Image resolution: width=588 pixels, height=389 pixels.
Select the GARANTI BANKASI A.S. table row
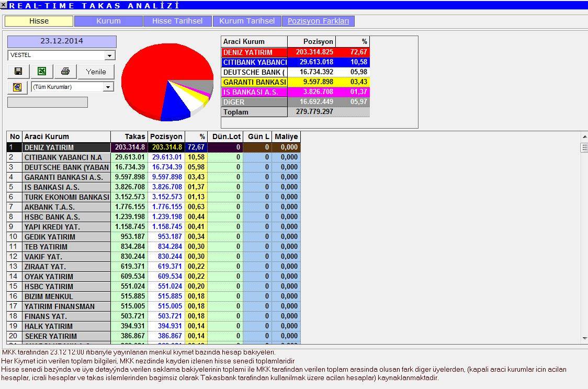click(67, 177)
